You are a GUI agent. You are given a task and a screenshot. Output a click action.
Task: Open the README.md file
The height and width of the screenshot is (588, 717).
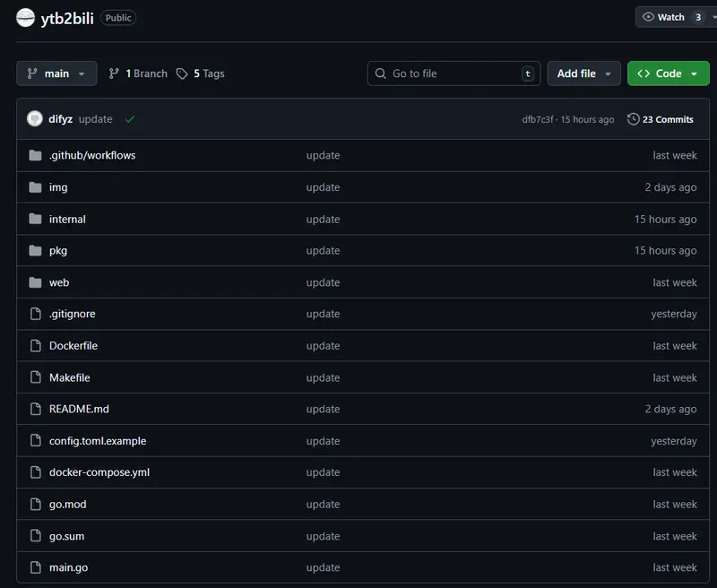click(x=79, y=409)
